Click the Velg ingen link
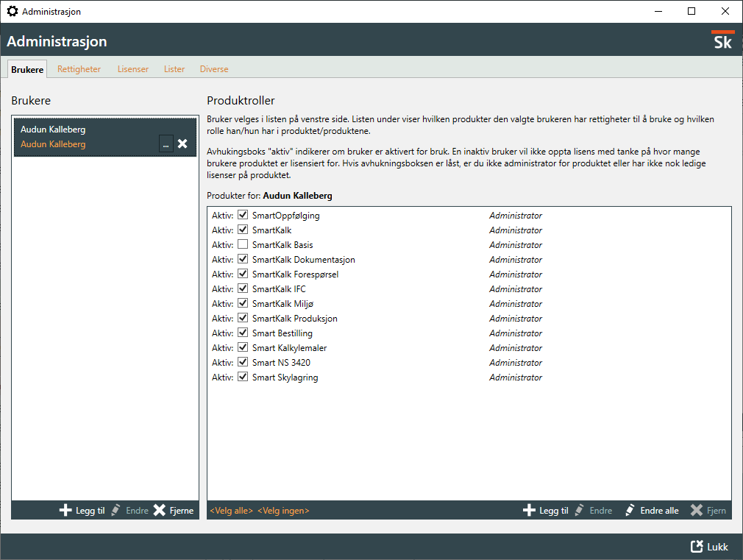The height and width of the screenshot is (560, 743). coord(283,511)
